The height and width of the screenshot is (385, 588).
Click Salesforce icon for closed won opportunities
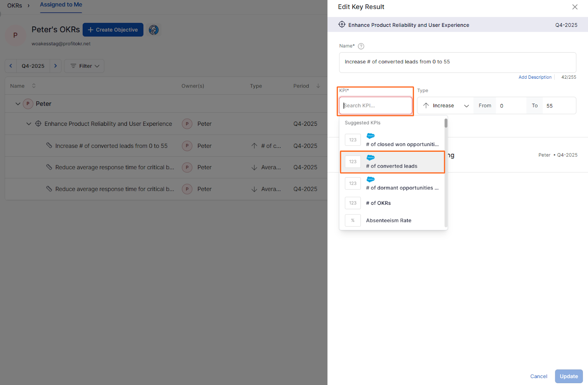(370, 136)
